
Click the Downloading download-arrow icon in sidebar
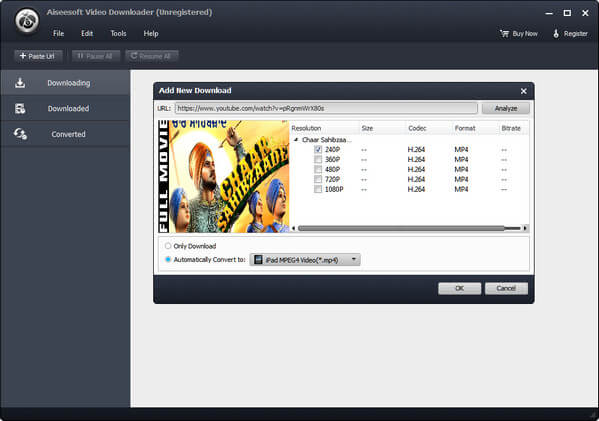[20, 83]
